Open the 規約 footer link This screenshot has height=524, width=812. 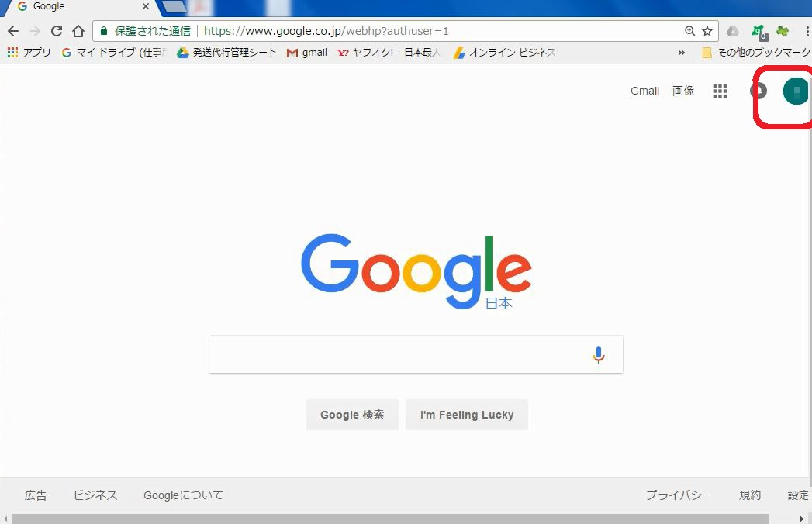click(750, 495)
